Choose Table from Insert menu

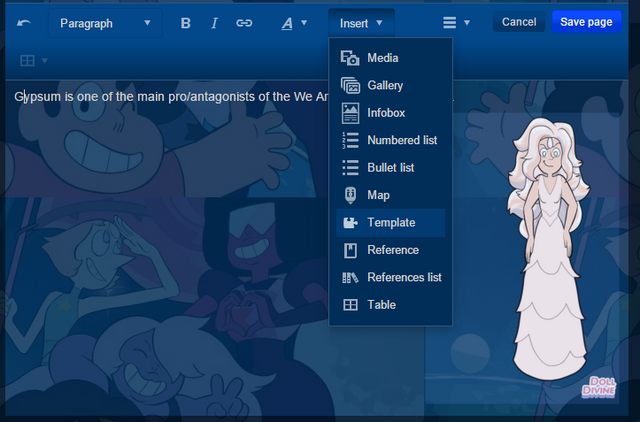click(391, 304)
